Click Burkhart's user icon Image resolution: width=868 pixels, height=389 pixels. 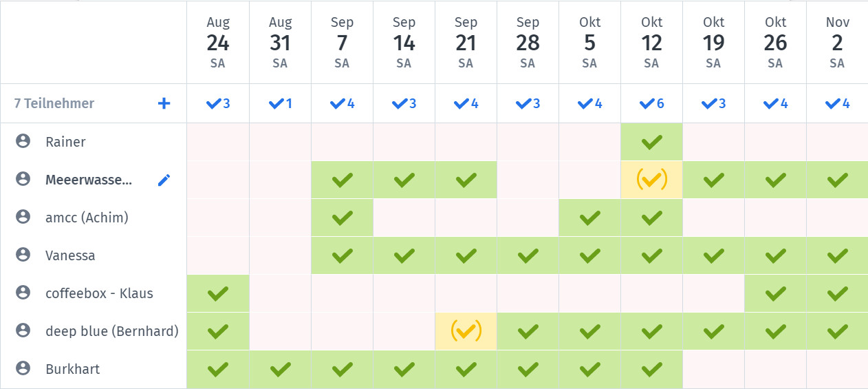coord(23,368)
